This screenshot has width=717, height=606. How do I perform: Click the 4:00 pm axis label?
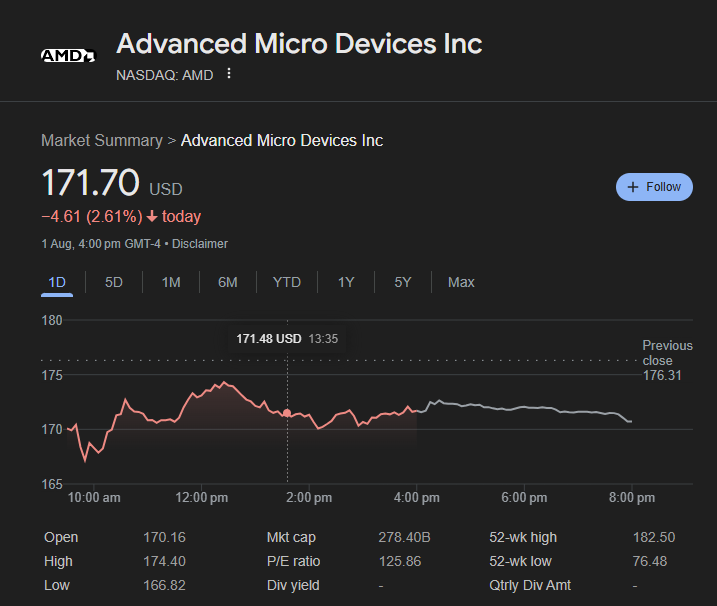(417, 498)
